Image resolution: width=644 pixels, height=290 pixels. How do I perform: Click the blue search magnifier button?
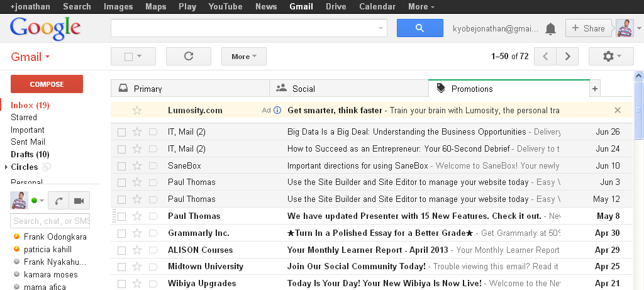point(419,28)
